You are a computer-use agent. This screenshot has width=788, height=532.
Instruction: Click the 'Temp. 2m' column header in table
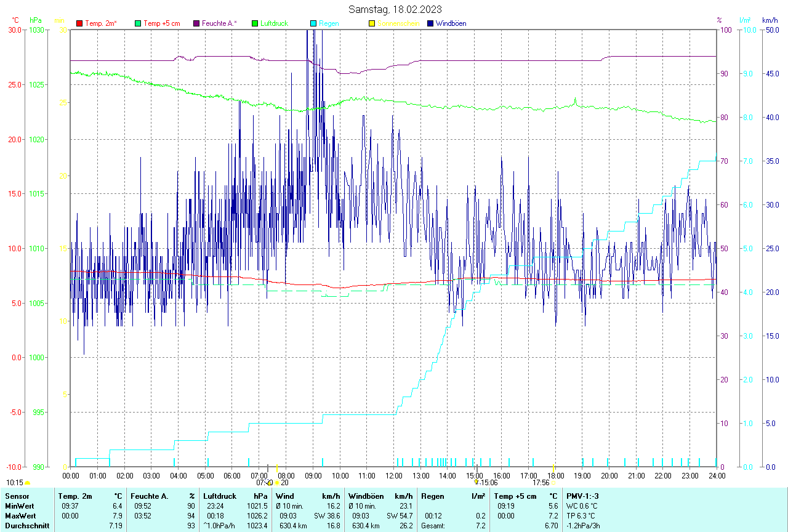click(75, 496)
